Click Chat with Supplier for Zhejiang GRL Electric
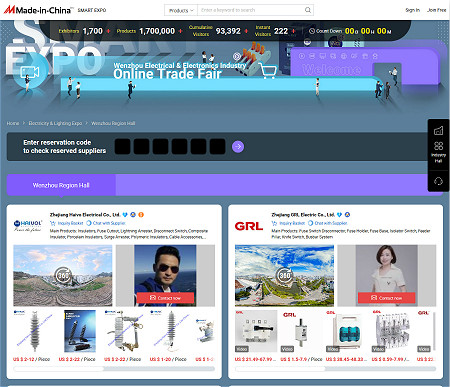 pyautogui.click(x=327, y=223)
